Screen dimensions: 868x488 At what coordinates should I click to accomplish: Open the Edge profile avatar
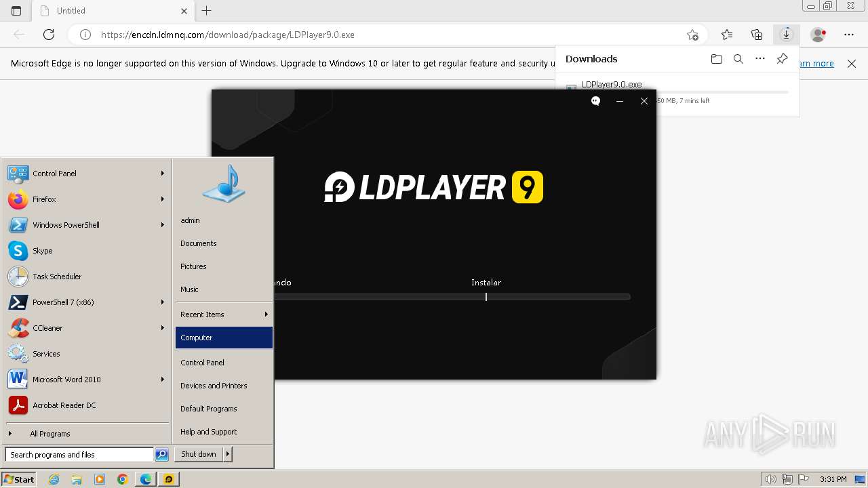point(818,35)
